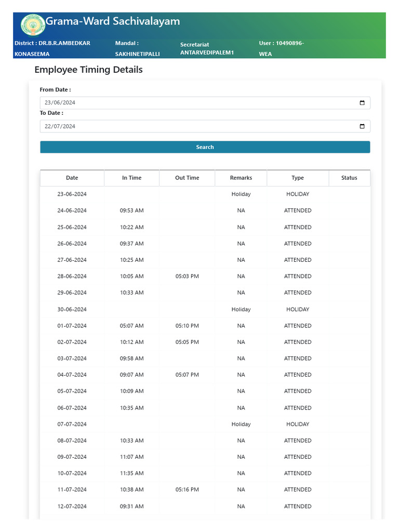Click the in time 10:05 AM
Viewport: 399px width, 532px height.
tap(131, 276)
